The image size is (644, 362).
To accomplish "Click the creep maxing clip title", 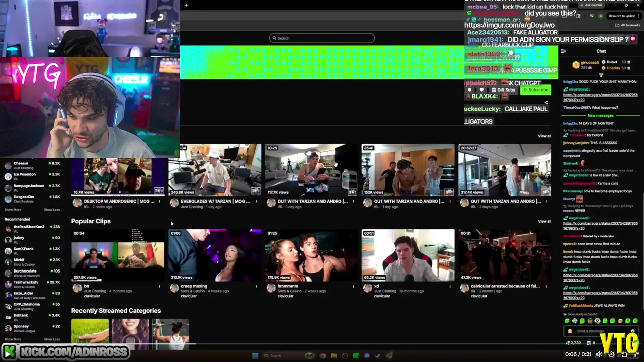I will click(x=194, y=286).
